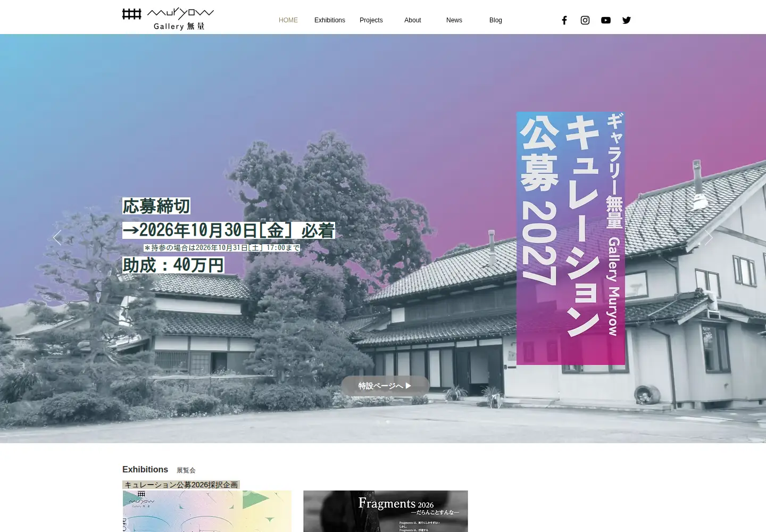Open the pastel exhibition poster thumbnail
The height and width of the screenshot is (532, 766).
coord(207,511)
